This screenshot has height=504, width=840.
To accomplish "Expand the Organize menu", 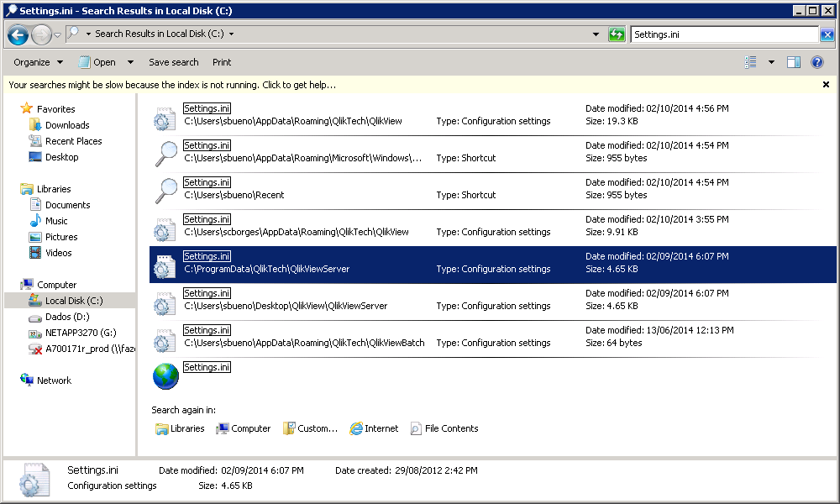I will 38,62.
